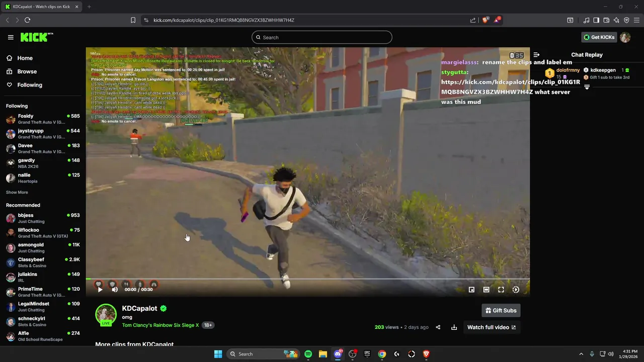Bookmark this page in address bar
This screenshot has height=362, width=644.
pyautogui.click(x=133, y=20)
